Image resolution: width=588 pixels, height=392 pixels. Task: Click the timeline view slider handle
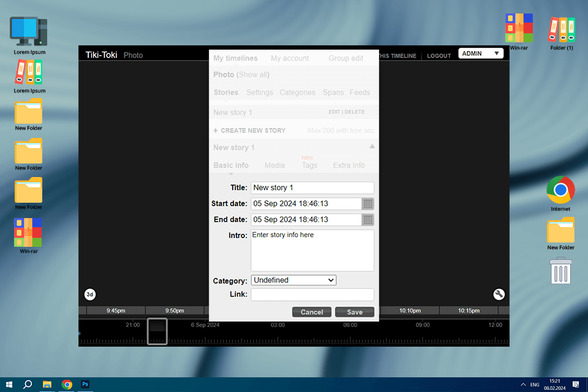coord(157,331)
